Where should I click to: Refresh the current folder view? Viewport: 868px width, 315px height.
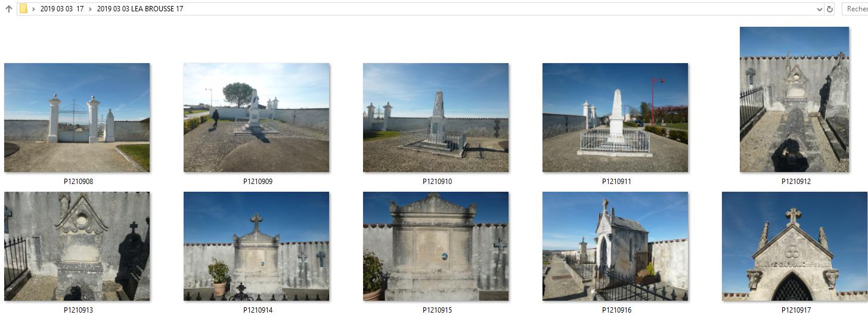(x=829, y=9)
